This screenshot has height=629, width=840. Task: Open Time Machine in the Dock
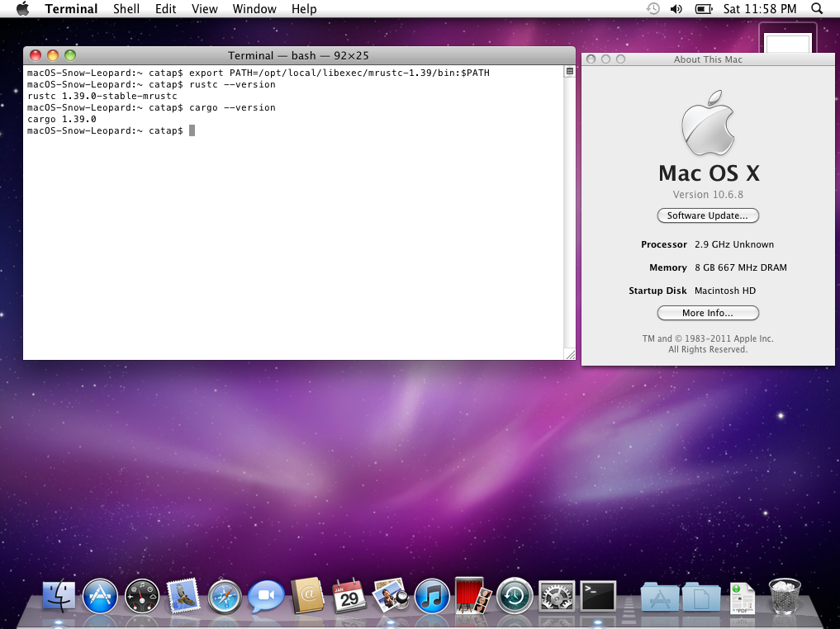pyautogui.click(x=515, y=595)
